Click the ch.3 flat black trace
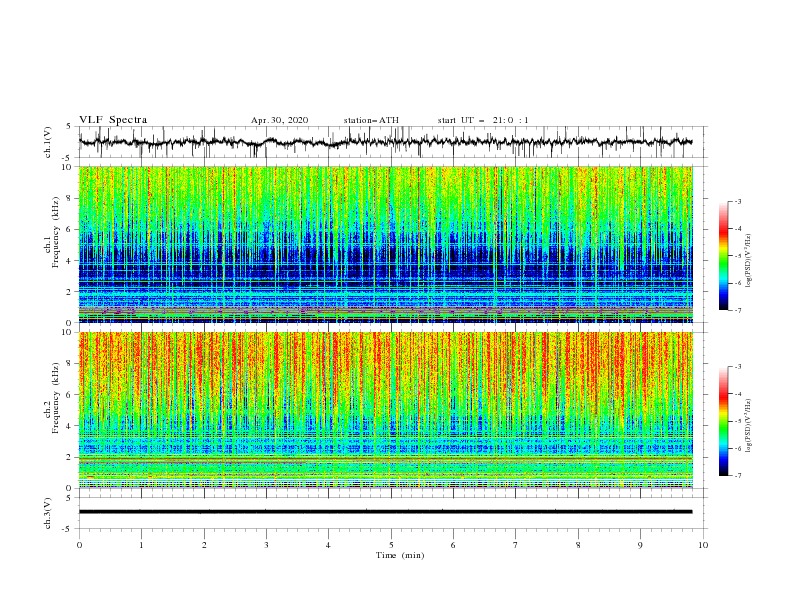This screenshot has width=792, height=612. (385, 512)
